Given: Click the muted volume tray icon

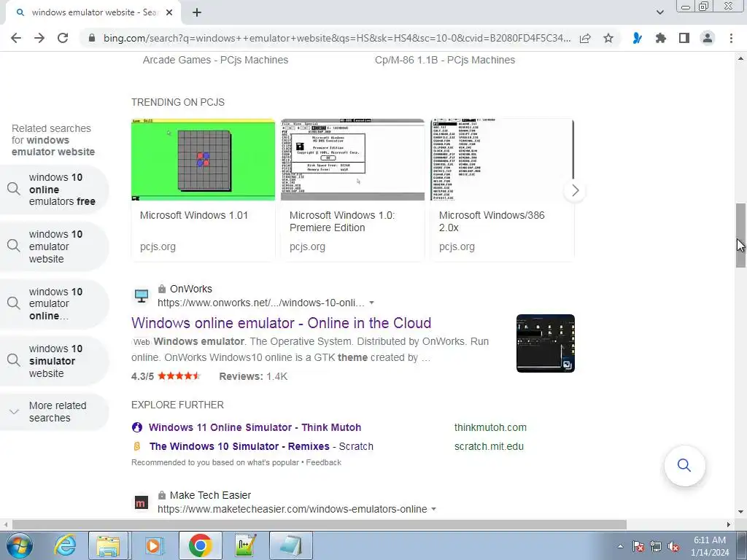Looking at the screenshot, I should pyautogui.click(x=673, y=546).
